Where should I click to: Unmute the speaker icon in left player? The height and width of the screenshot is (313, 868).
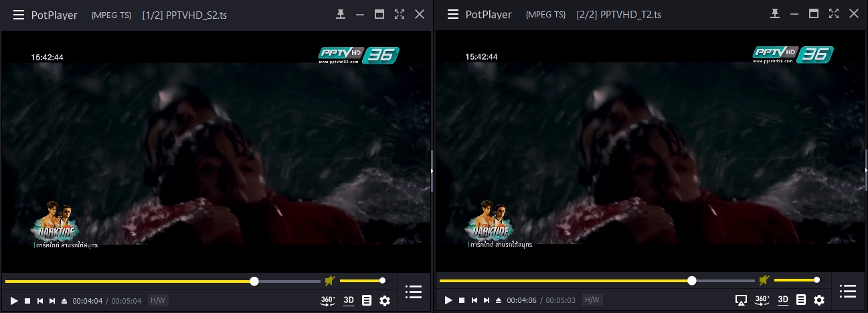(x=329, y=281)
